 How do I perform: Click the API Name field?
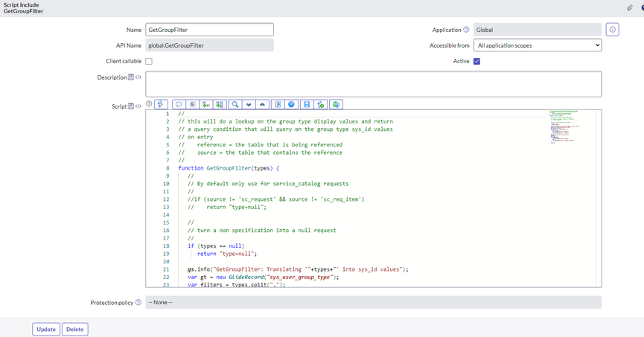click(x=209, y=45)
